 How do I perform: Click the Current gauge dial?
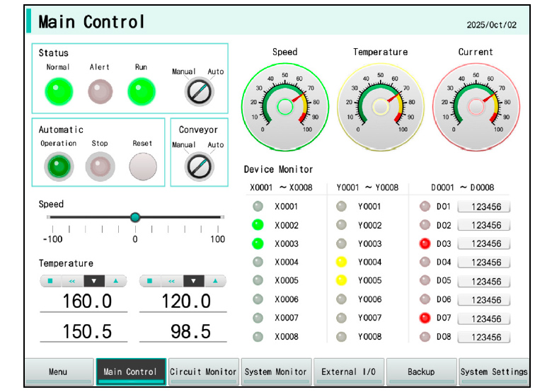coord(475,106)
